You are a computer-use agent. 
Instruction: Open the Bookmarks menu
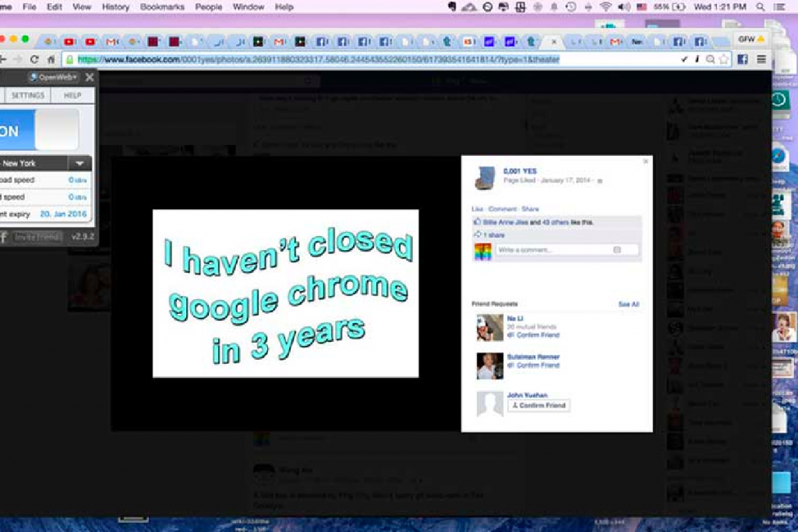tap(162, 7)
